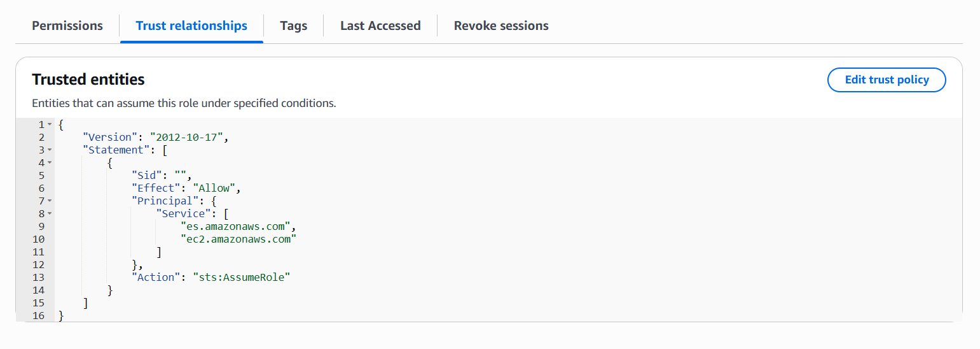Collapse the Service array fold arrow on line 8
The image size is (980, 349).
coord(50,213)
